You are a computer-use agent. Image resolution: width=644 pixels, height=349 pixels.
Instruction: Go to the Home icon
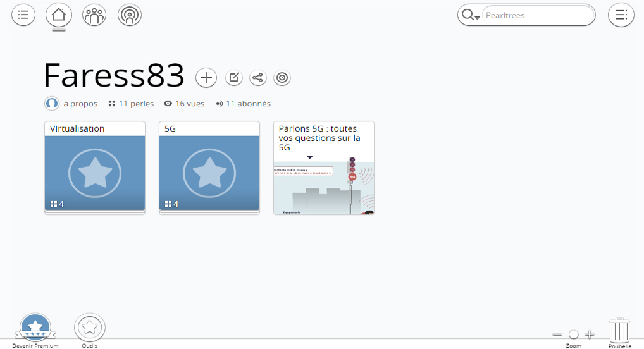[x=59, y=15]
